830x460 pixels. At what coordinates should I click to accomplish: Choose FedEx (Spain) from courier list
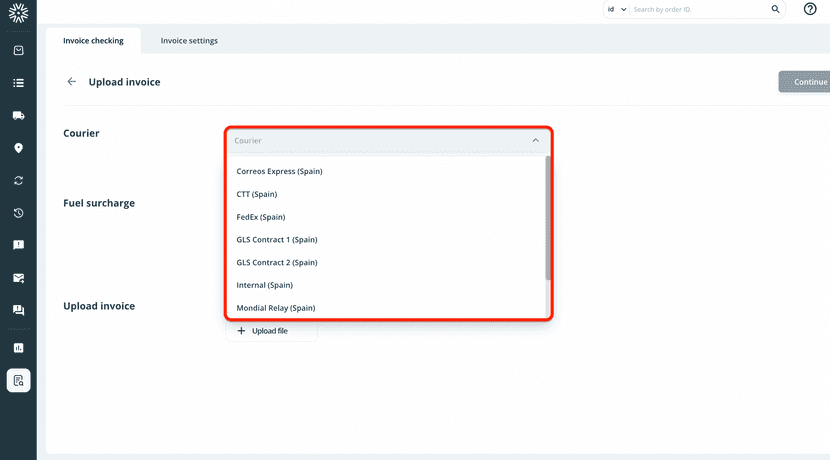pos(261,217)
